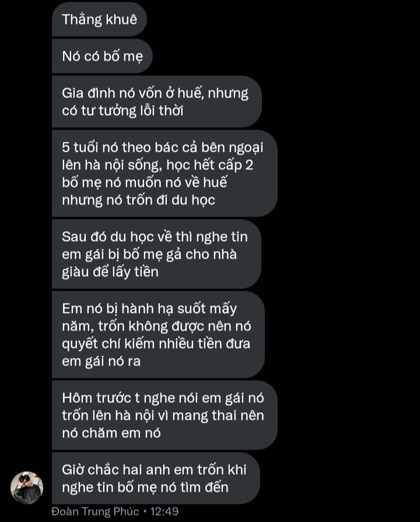The image size is (420, 522).
Task: Tap message starting "5 tuổi nó theo"
Action: (164, 173)
